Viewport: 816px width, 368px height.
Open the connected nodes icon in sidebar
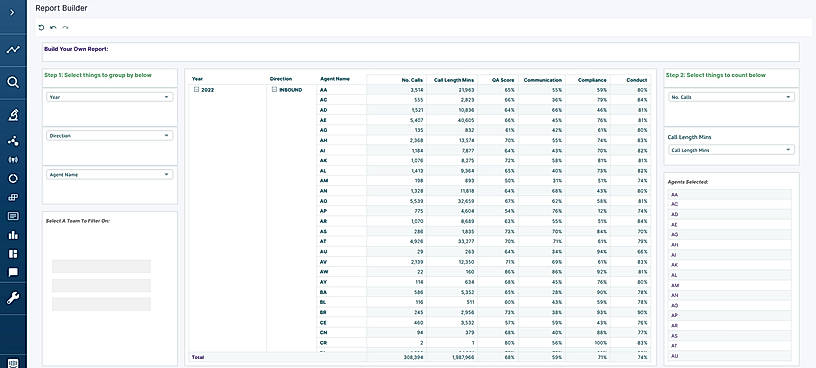(x=13, y=141)
